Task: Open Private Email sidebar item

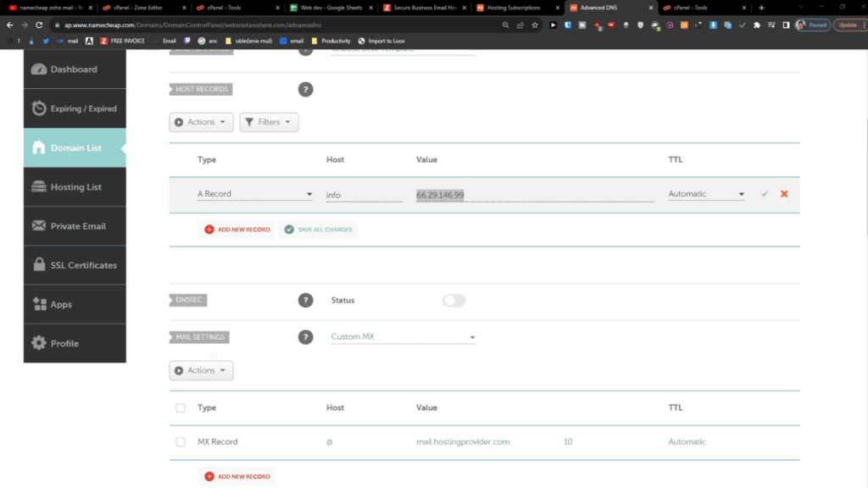Action: pos(75,225)
